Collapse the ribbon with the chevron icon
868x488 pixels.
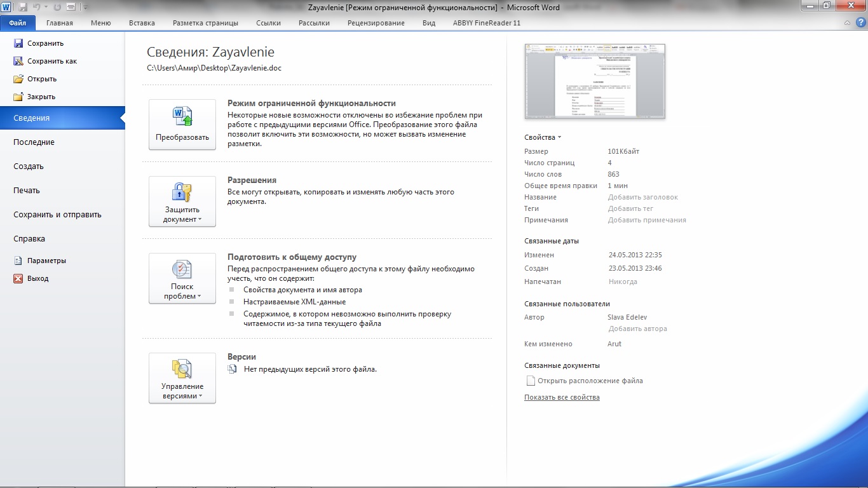pos(847,23)
